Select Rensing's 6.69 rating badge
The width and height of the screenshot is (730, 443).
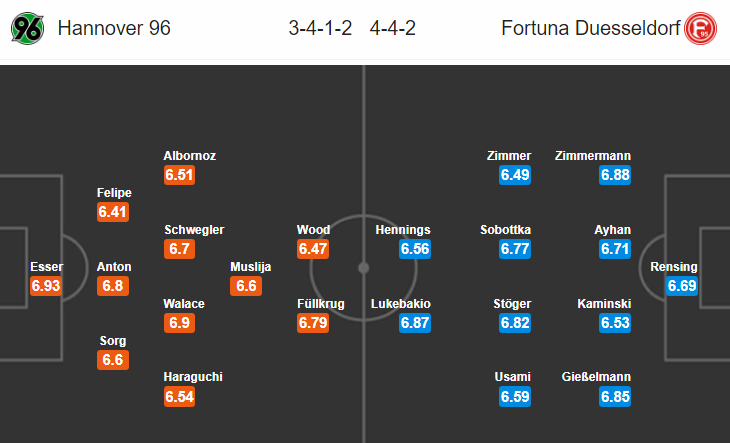682,285
